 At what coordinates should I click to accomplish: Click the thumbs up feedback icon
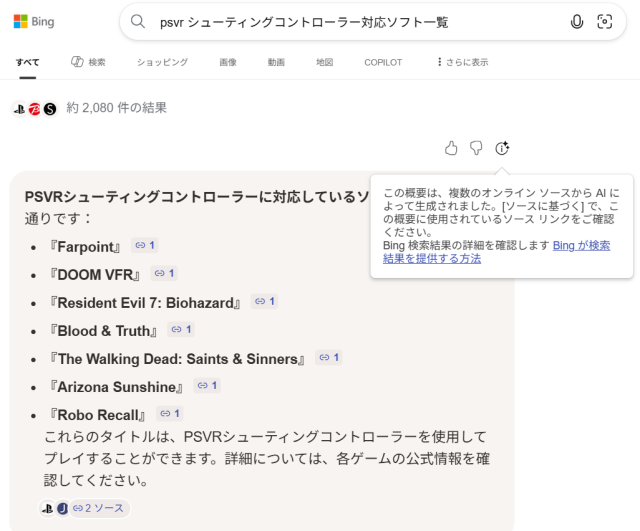[x=451, y=148]
